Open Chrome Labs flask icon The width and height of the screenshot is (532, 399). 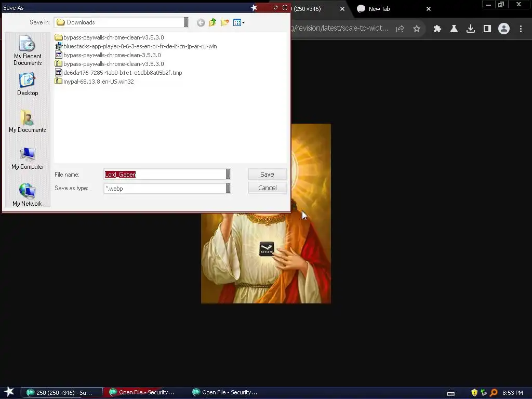(454, 29)
